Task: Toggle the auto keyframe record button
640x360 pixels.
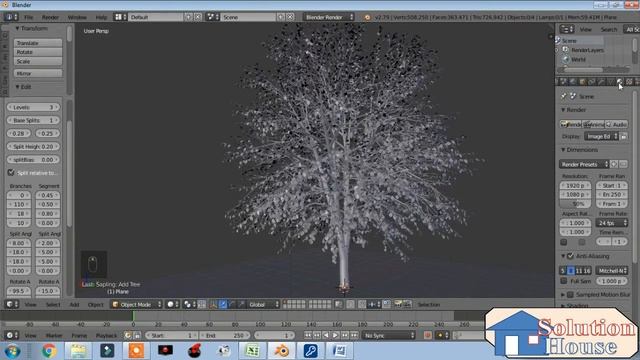Action: click(428, 336)
